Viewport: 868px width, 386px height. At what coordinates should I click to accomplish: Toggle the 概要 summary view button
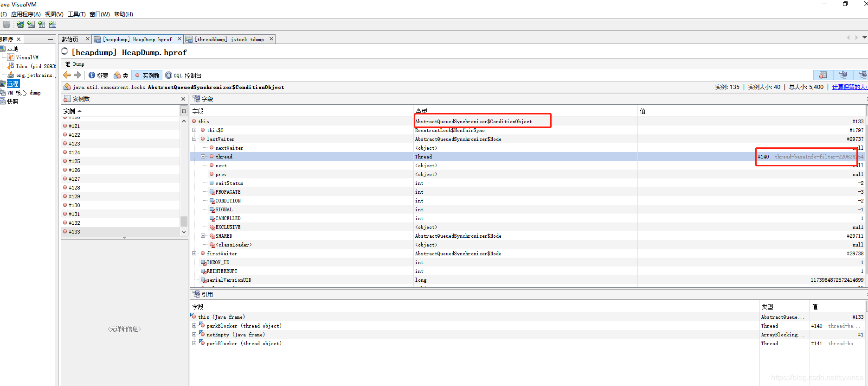pos(98,75)
